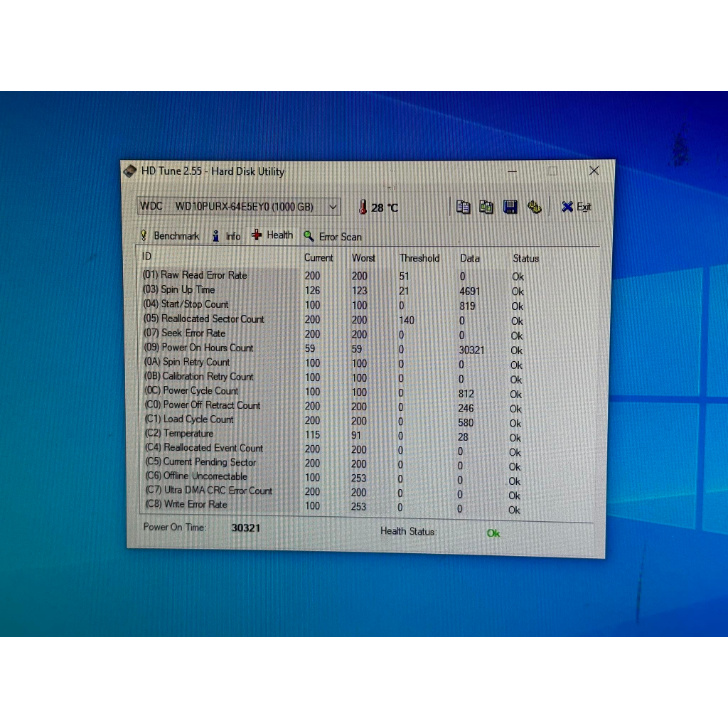The width and height of the screenshot is (728, 728).
Task: Click the Current column header
Action: [318, 257]
